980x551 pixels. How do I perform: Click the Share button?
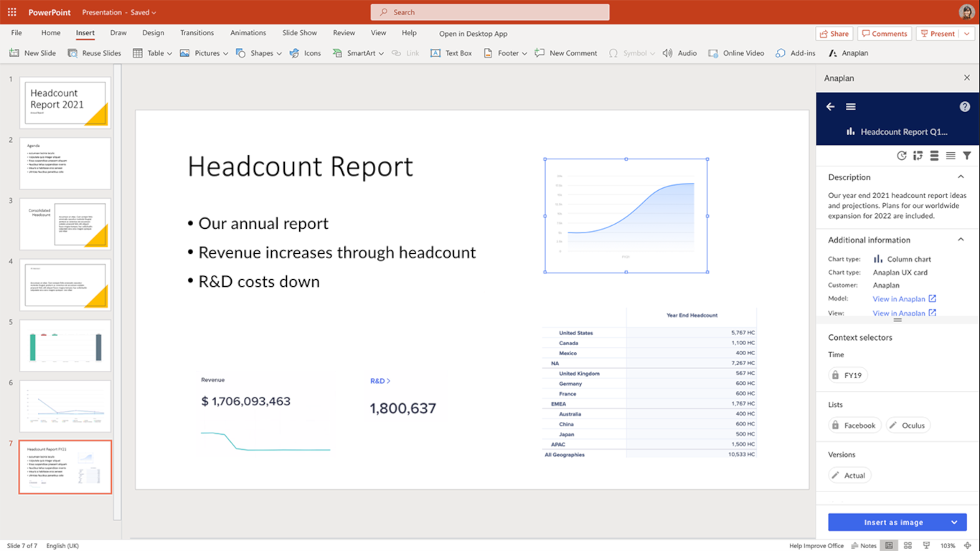(834, 34)
